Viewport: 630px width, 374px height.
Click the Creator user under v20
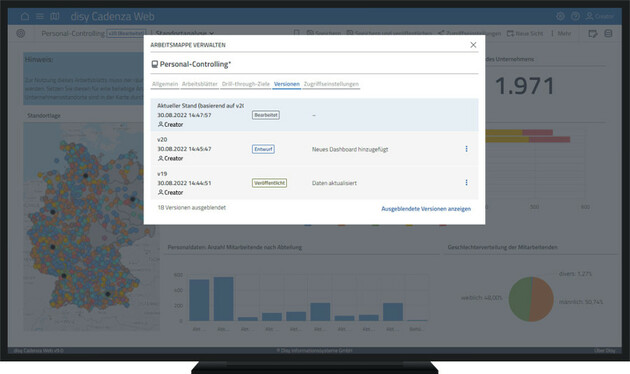[x=170, y=158]
